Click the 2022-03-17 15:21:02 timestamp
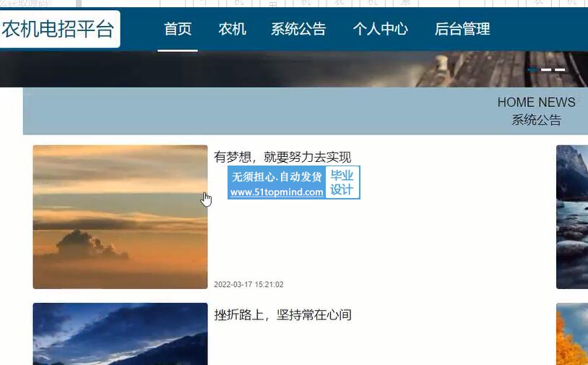 click(248, 284)
